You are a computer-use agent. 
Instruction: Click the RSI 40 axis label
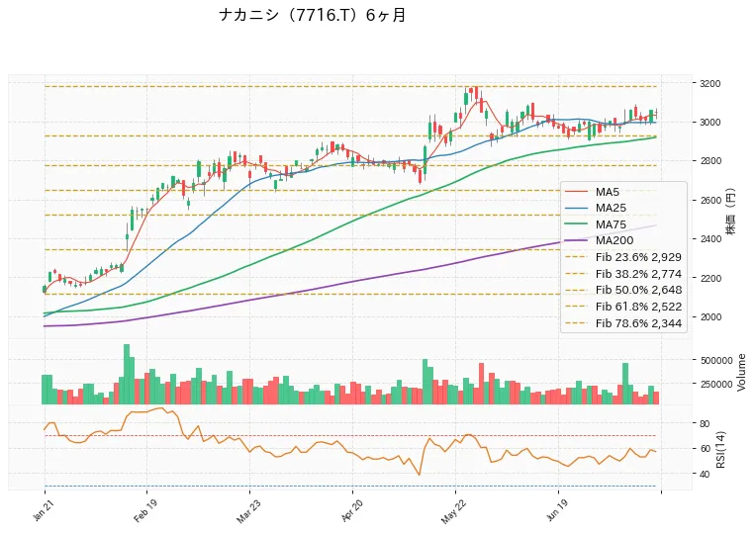[x=705, y=475]
